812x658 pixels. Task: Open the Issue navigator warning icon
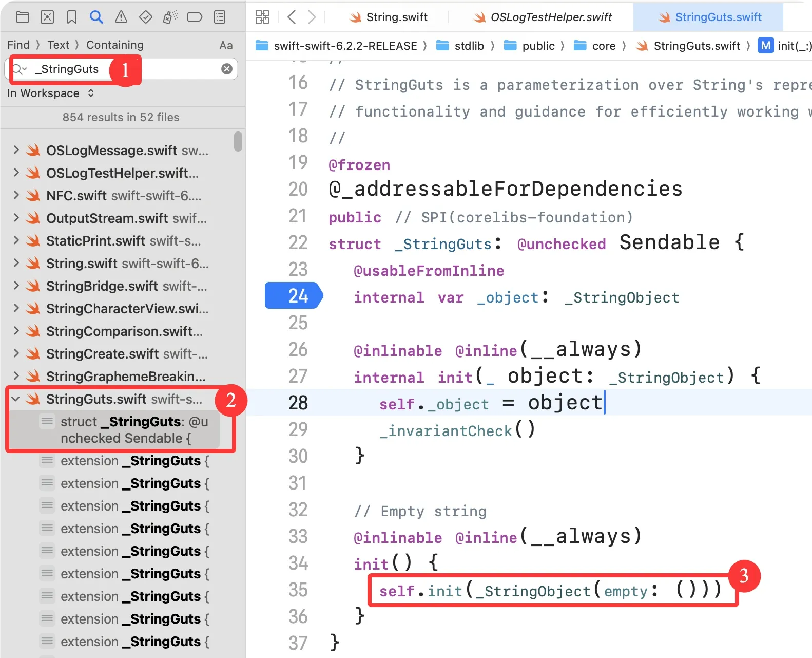pos(121,17)
